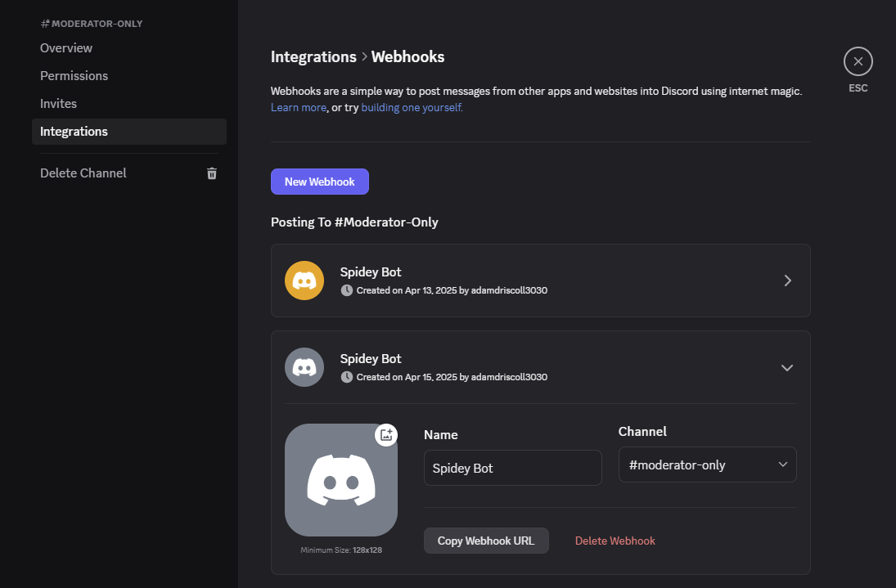The height and width of the screenshot is (588, 896).
Task: Click the Copy Webhook URL button
Action: [x=486, y=541]
